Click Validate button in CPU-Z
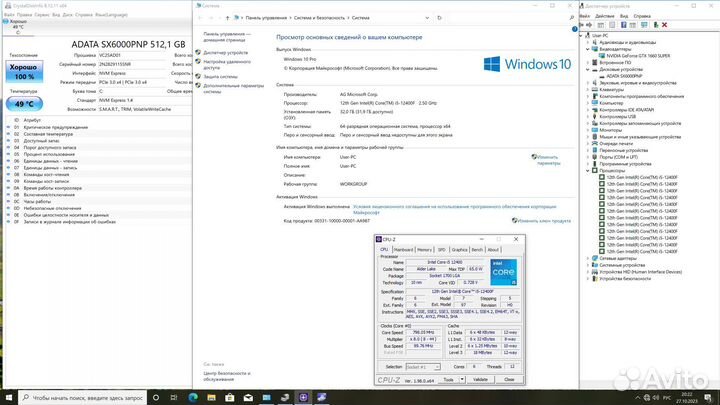This screenshot has width=720, height=405. 480,380
